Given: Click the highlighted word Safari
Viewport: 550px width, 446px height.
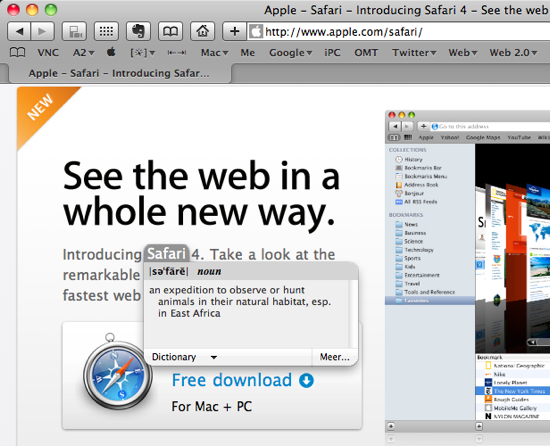Looking at the screenshot, I should 166,254.
